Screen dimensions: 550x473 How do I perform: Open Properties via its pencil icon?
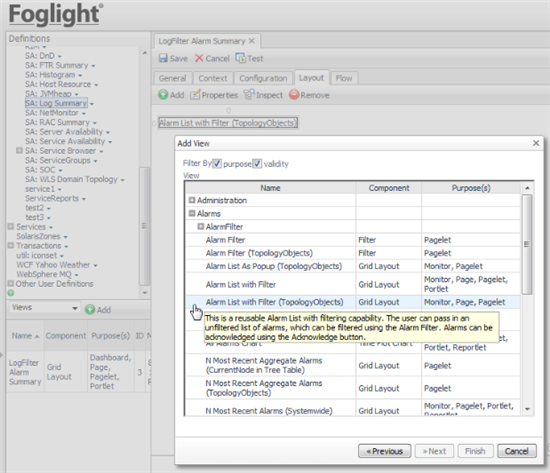pos(195,95)
